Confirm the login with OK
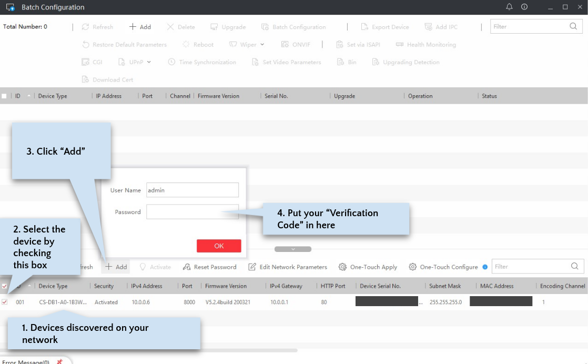Image resolution: width=588 pixels, height=364 pixels. click(x=219, y=246)
